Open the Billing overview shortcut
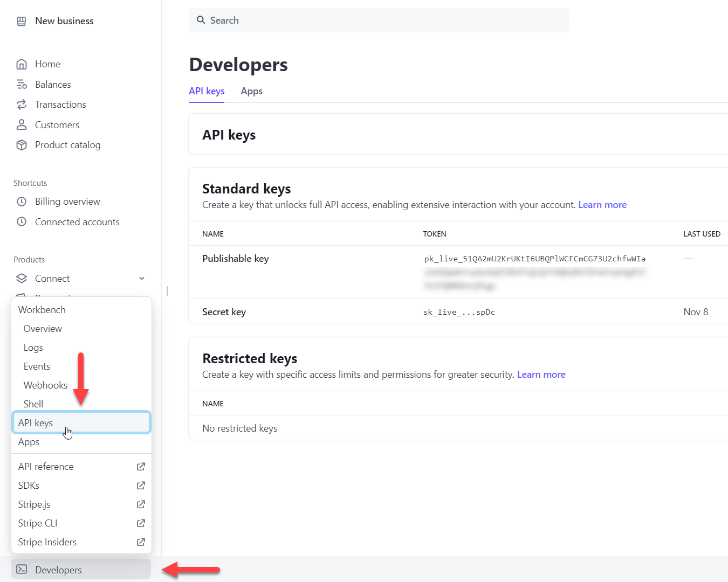The height and width of the screenshot is (582, 728). (x=67, y=202)
